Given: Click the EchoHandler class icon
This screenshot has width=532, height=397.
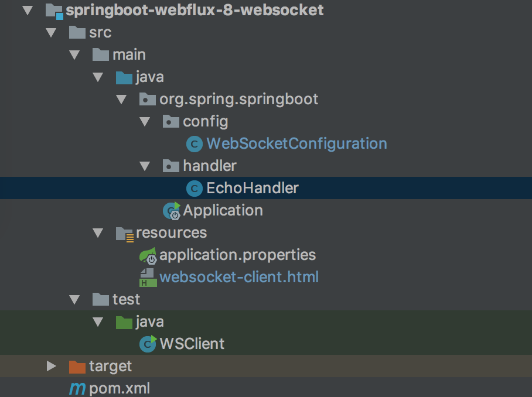Looking at the screenshot, I should coord(194,189).
